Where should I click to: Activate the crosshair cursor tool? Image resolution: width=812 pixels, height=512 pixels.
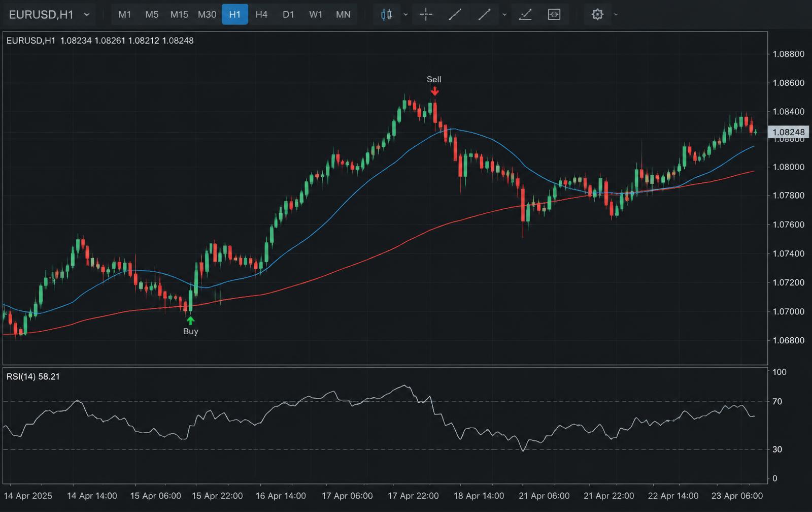point(426,15)
